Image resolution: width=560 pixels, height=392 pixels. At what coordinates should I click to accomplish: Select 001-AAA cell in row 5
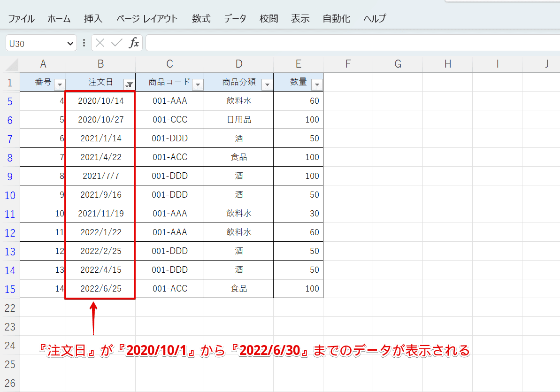tap(169, 101)
